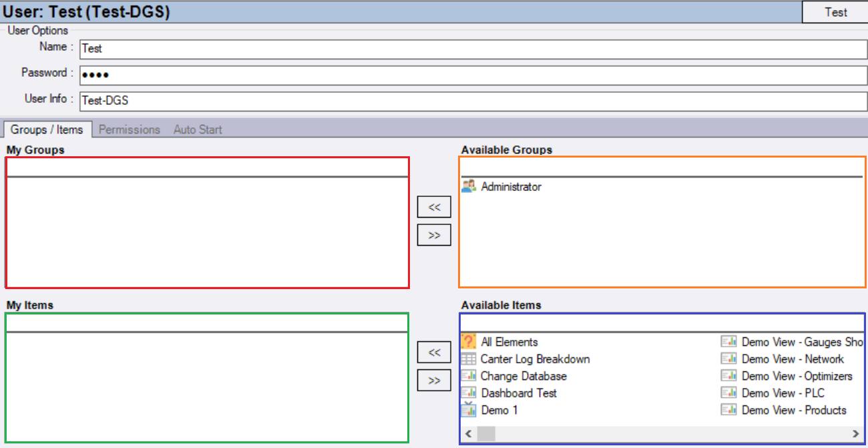Select the Groups / Items tab
This screenshot has height=448, width=868.
(x=47, y=130)
